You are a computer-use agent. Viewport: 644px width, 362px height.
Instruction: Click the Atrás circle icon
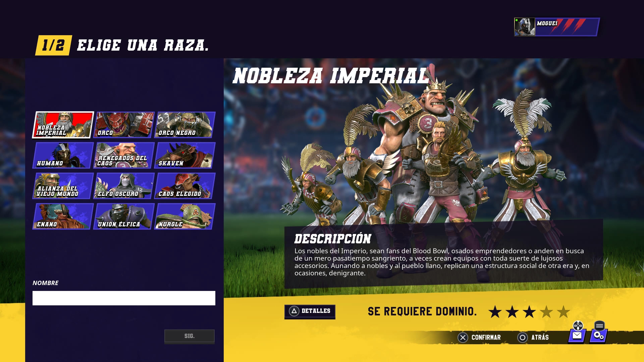522,338
